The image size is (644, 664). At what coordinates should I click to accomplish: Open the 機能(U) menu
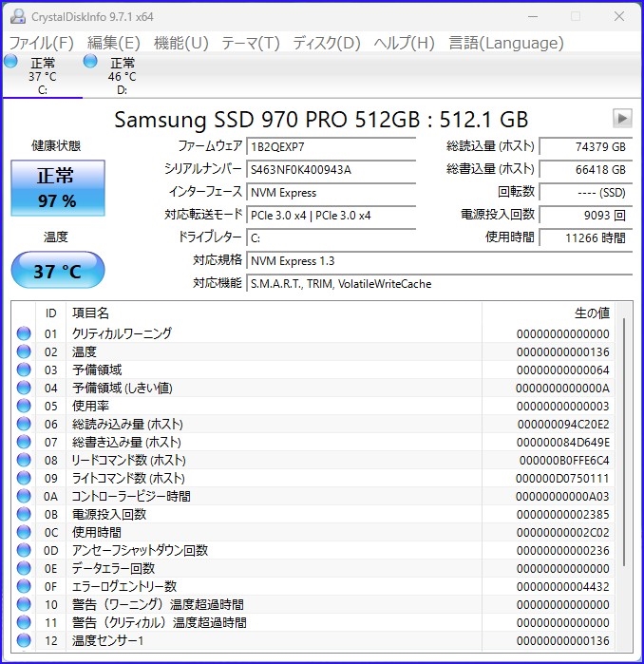180,43
